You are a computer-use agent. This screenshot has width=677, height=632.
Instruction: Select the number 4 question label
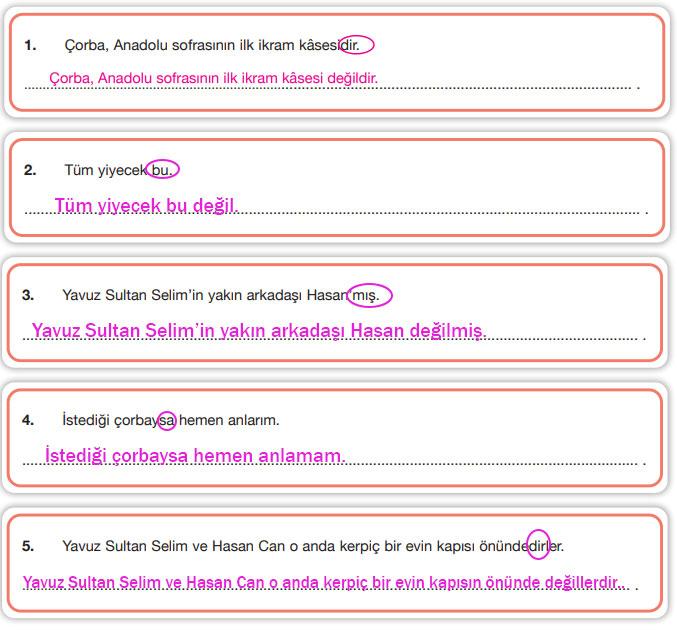point(28,421)
